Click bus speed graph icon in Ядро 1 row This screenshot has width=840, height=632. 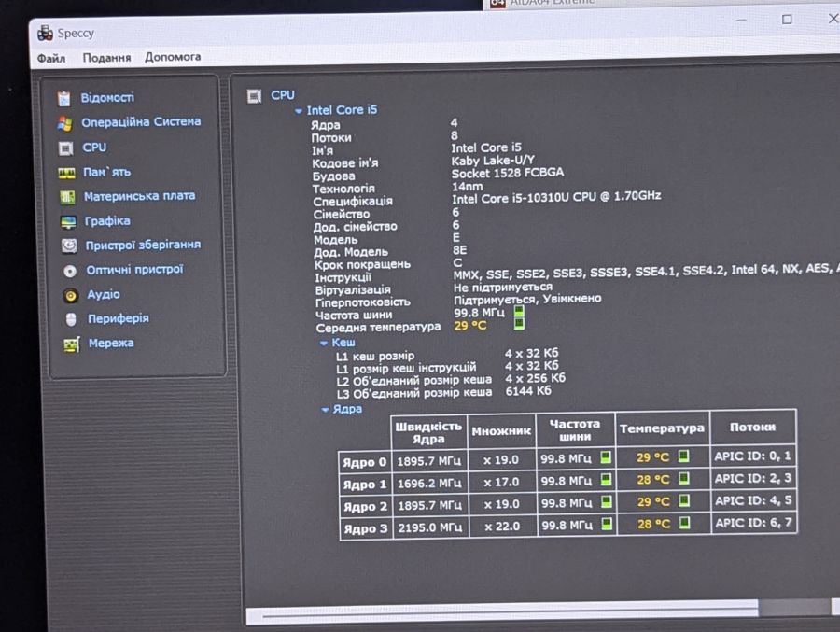coord(606,480)
